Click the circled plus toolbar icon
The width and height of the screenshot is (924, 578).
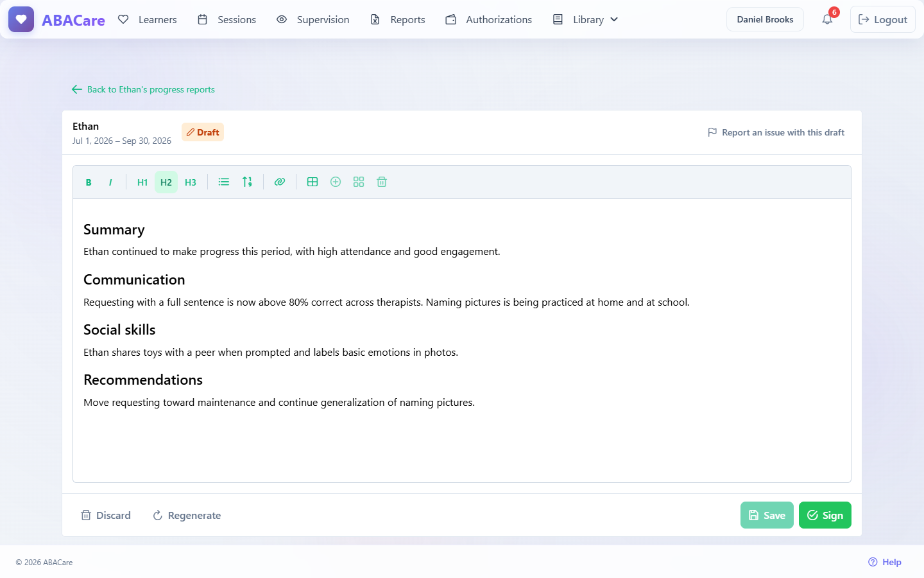(336, 182)
